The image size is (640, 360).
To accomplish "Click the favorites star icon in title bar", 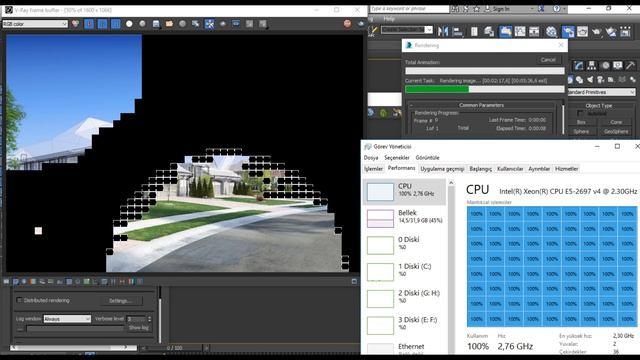I will pyautogui.click(x=476, y=9).
